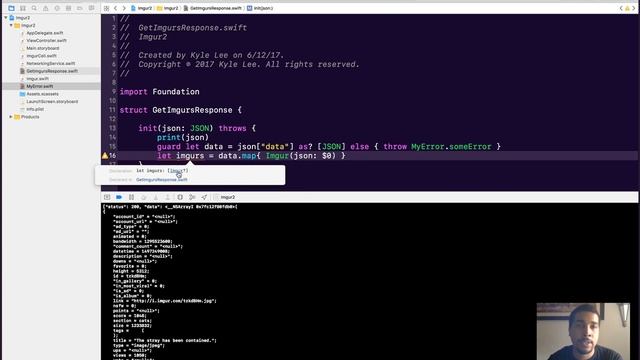Open the Find navigator magnifier icon
The height and width of the screenshot is (360, 640).
(34, 8)
